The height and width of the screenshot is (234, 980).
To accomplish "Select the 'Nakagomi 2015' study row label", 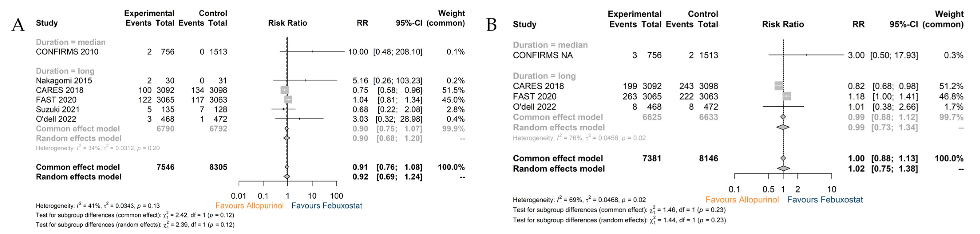I will 64,81.
